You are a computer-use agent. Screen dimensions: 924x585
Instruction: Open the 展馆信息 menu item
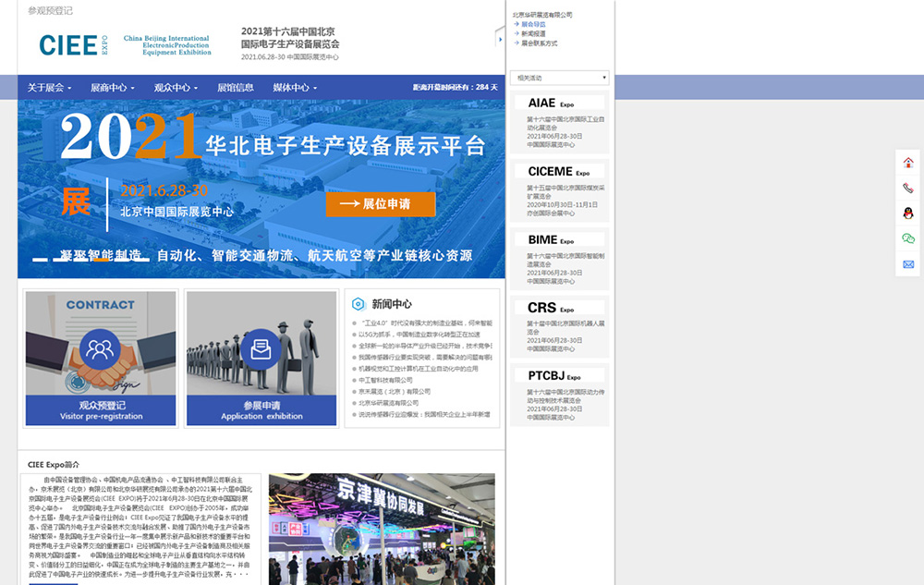[x=236, y=88]
